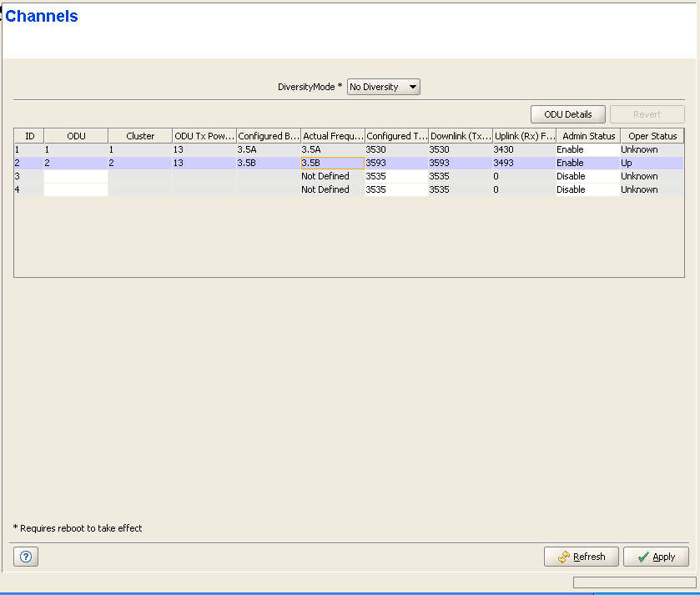Click the Configured Tx value 3530

395,149
